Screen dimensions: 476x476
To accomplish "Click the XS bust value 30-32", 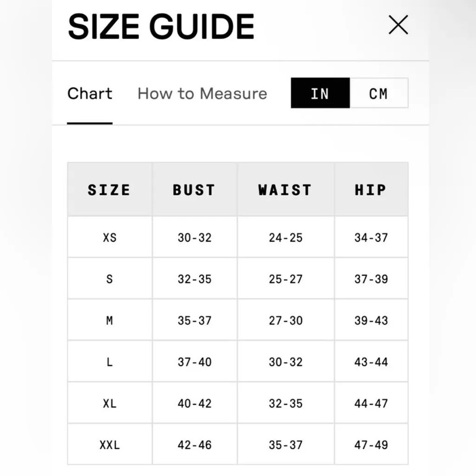I will pyautogui.click(x=195, y=237).
